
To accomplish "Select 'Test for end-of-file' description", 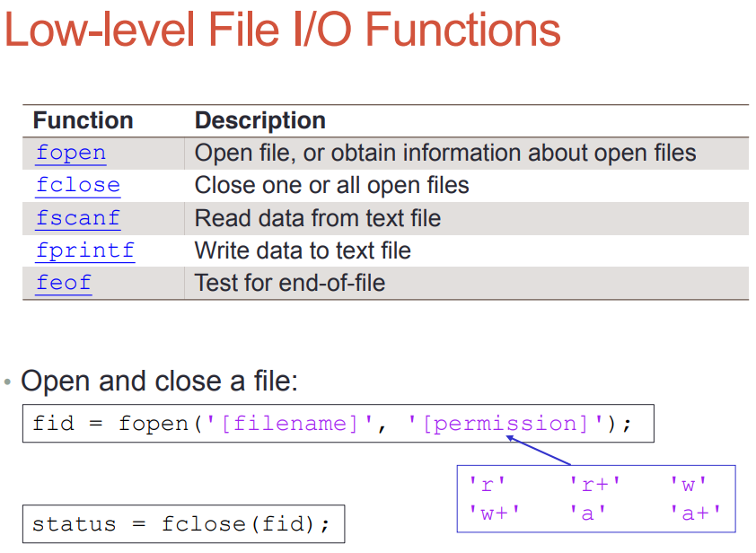I will (x=290, y=283).
